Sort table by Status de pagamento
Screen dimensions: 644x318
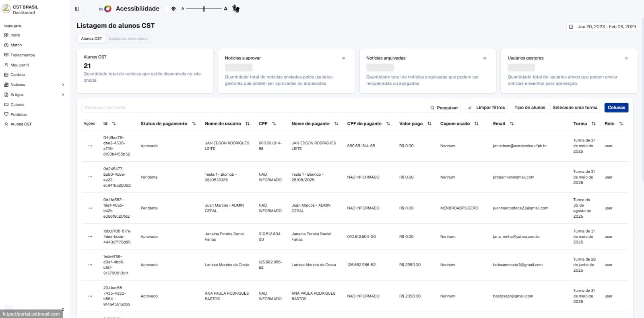coord(194,124)
